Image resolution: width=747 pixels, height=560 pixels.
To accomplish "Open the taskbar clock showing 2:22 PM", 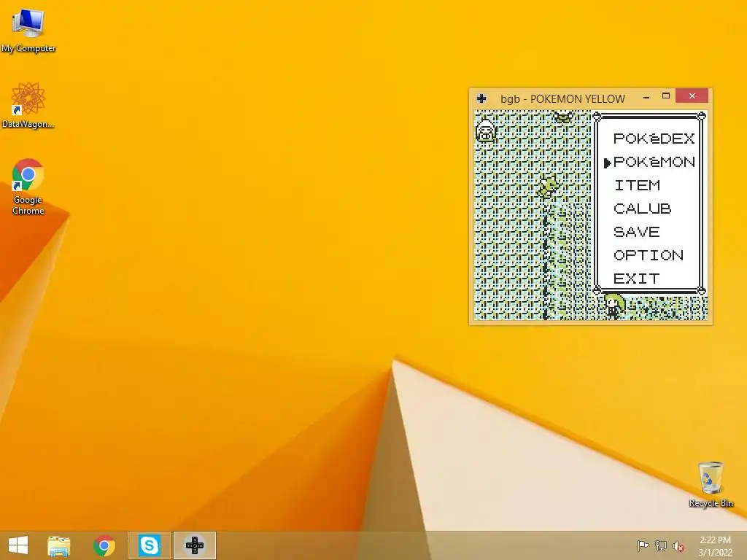I will (x=715, y=545).
